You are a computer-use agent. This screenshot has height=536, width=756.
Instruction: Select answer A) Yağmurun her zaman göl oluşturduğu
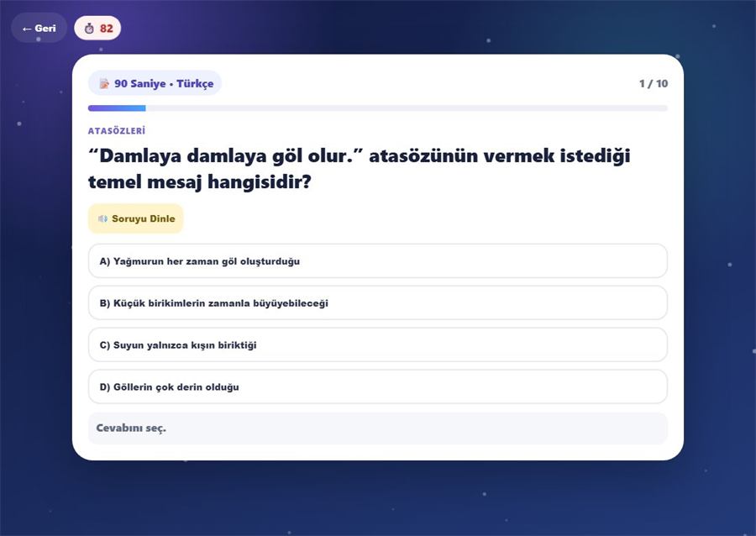pos(377,260)
